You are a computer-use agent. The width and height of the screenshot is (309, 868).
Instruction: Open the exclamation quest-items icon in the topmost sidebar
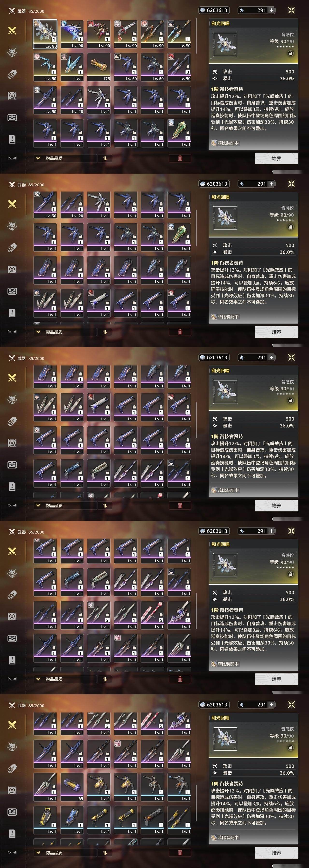point(12,139)
